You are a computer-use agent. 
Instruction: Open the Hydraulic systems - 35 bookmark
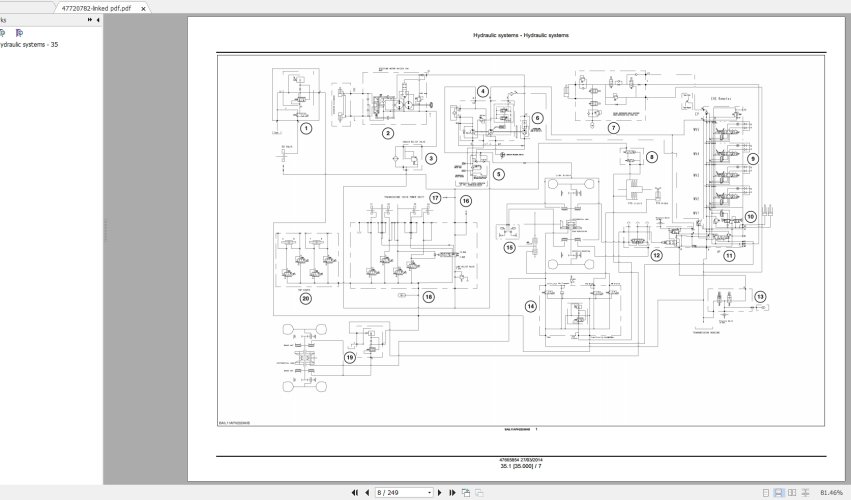pyautogui.click(x=30, y=44)
